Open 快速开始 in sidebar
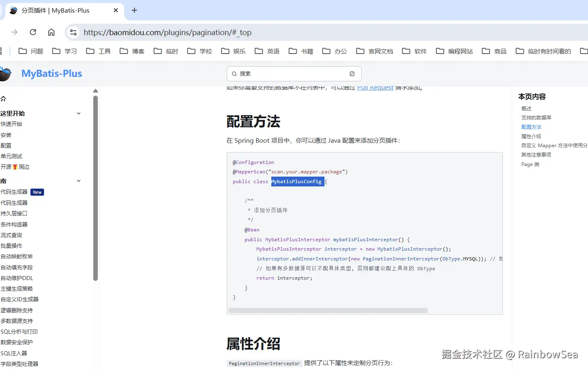The height and width of the screenshot is (370, 588). point(11,124)
